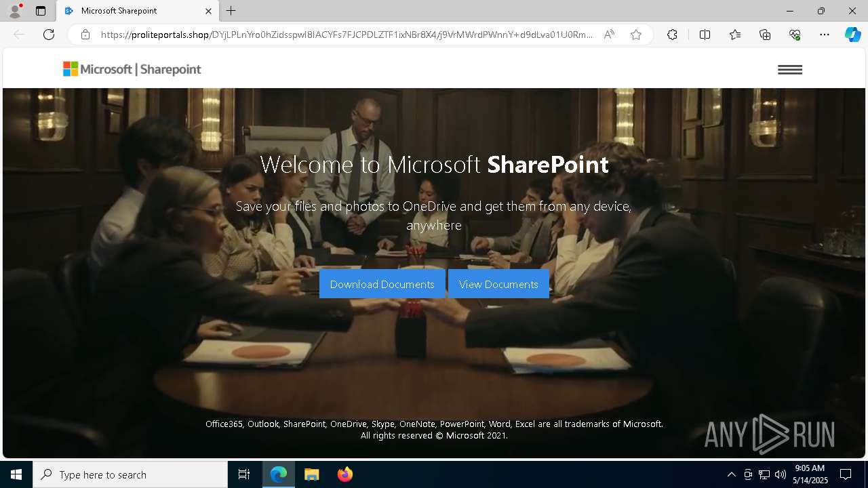Close the Microsoft Sharepoint tab
The image size is (868, 488).
(x=208, y=11)
